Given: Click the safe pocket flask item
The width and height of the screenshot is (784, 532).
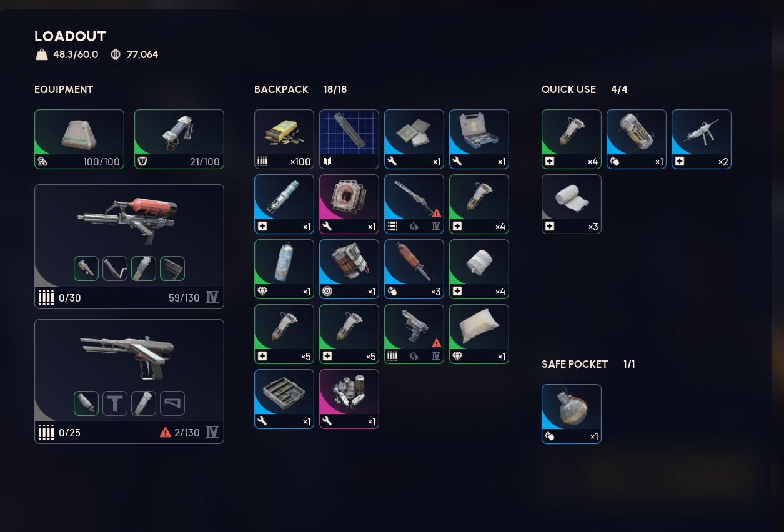Looking at the screenshot, I should click(572, 414).
